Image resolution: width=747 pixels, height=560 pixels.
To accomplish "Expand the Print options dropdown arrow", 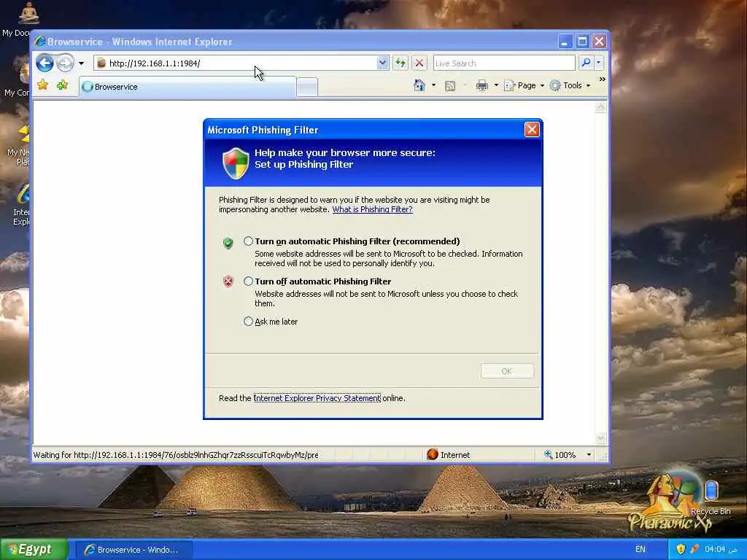I will tap(496, 85).
